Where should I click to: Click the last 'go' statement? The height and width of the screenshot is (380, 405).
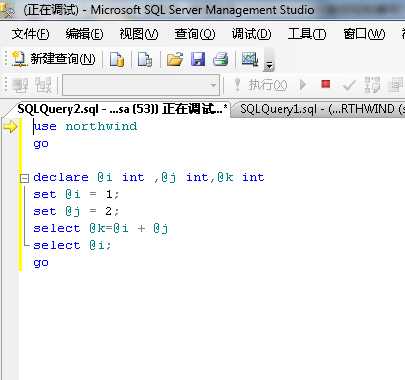tap(41, 263)
